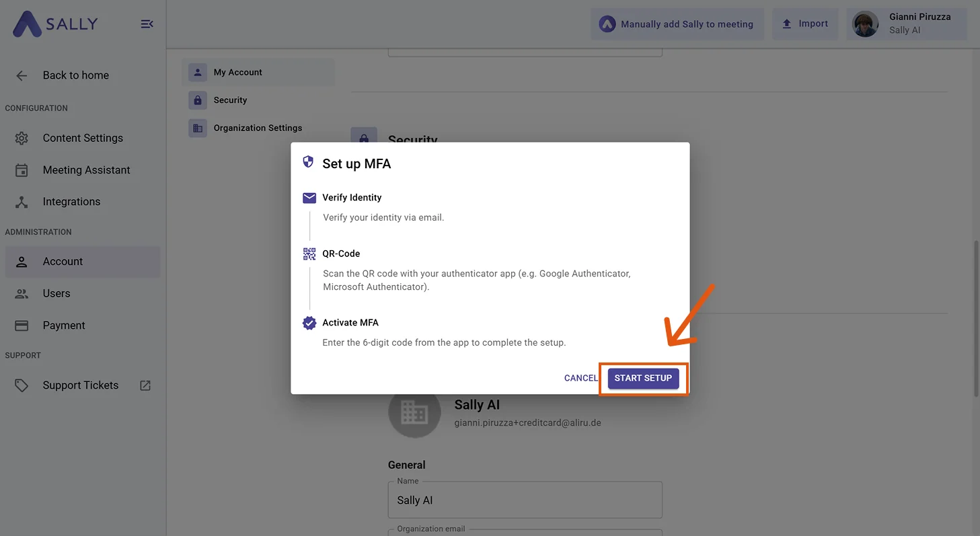The height and width of the screenshot is (536, 980).
Task: Click the My Account person icon
Action: pyautogui.click(x=198, y=72)
